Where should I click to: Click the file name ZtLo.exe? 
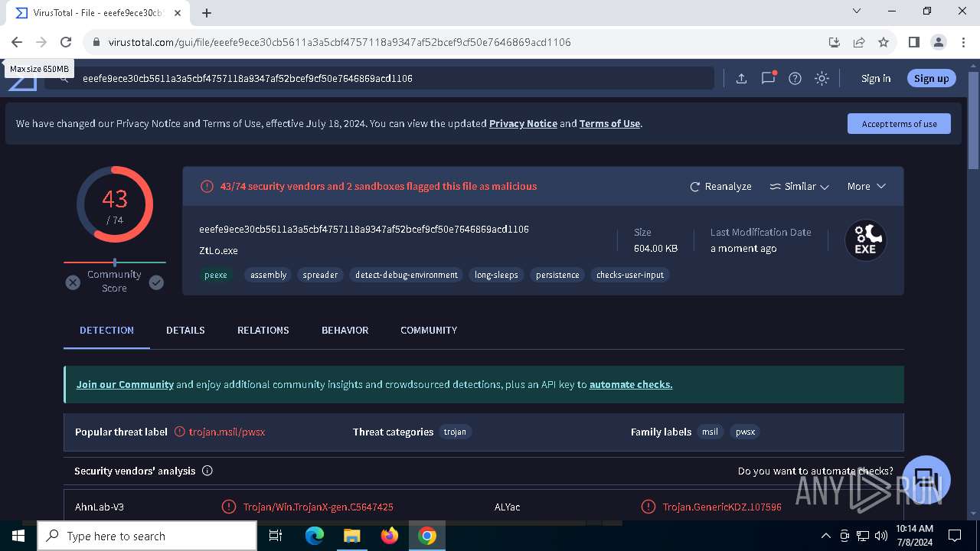point(218,250)
